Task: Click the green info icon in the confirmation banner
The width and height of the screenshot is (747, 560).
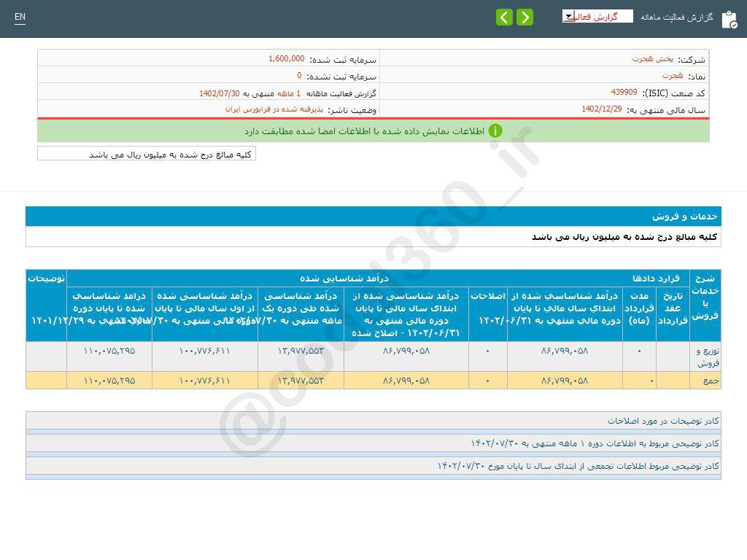Action: pos(495,131)
